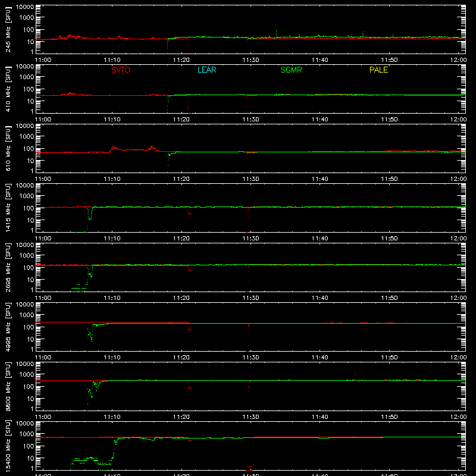
Task: Click 11:00 label under the 1415 MHz plot
Action: [x=43, y=239]
